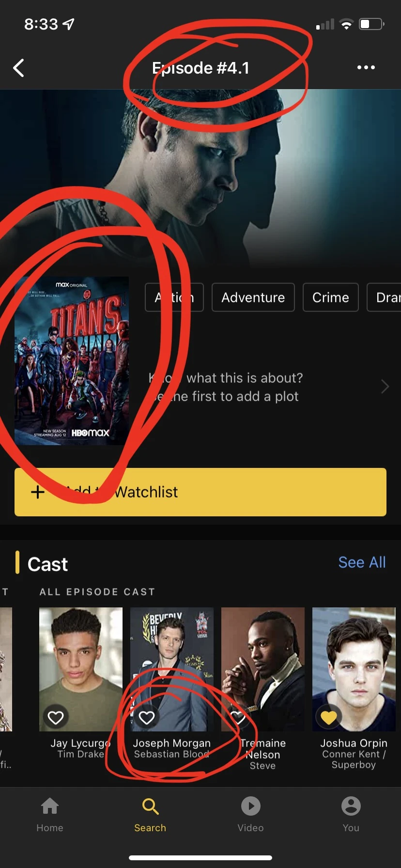This screenshot has width=401, height=868.
Task: Toggle heart on Tremaine Nelson photo
Action: (238, 717)
